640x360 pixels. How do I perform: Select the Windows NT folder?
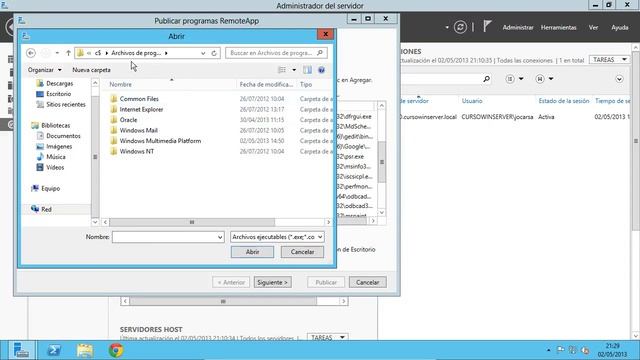[137, 151]
